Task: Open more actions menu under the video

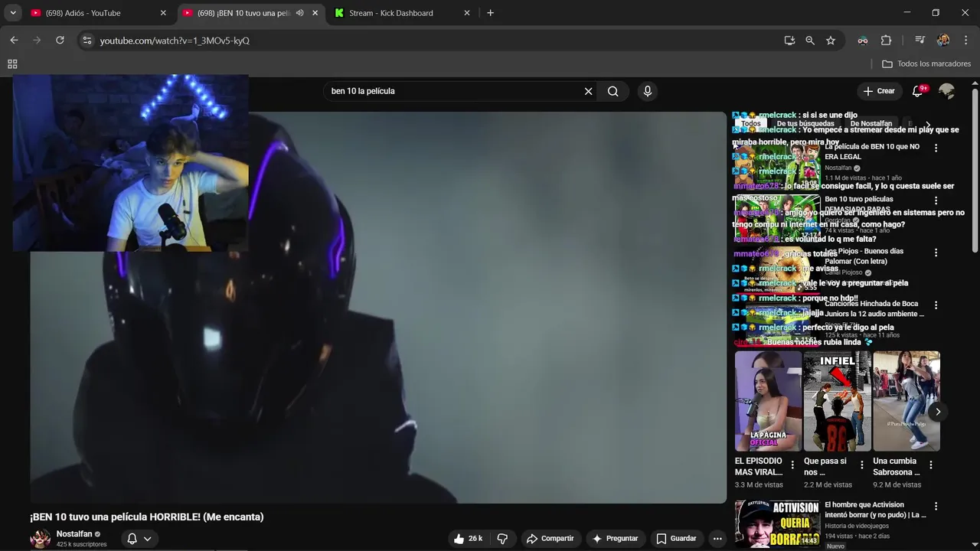Action: pos(717,539)
